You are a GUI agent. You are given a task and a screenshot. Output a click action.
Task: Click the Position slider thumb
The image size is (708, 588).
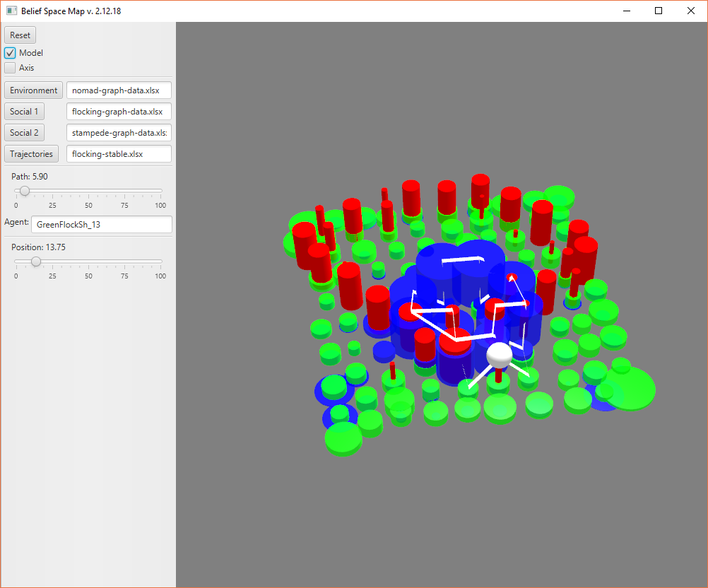pyautogui.click(x=36, y=261)
